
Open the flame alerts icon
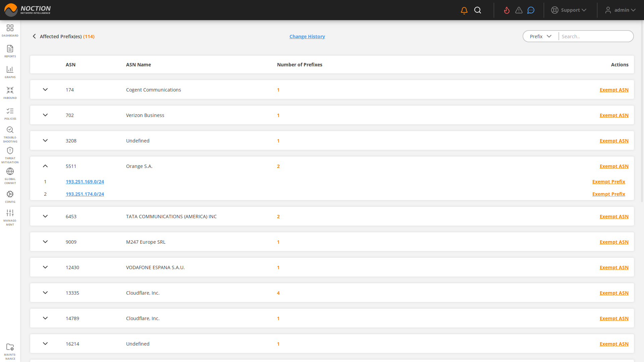pos(507,10)
